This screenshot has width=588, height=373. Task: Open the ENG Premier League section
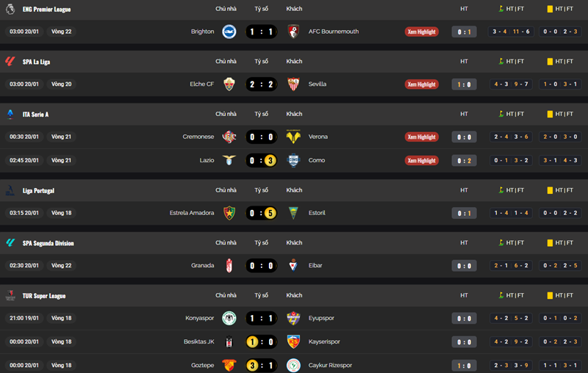[x=47, y=9]
